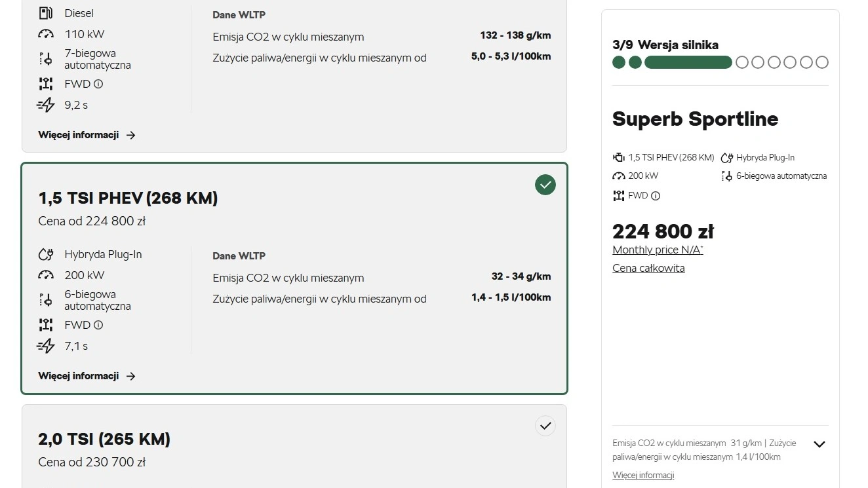Open the info tooltip beside FWD on Diesel card
This screenshot has height=488, width=868.
click(x=98, y=84)
